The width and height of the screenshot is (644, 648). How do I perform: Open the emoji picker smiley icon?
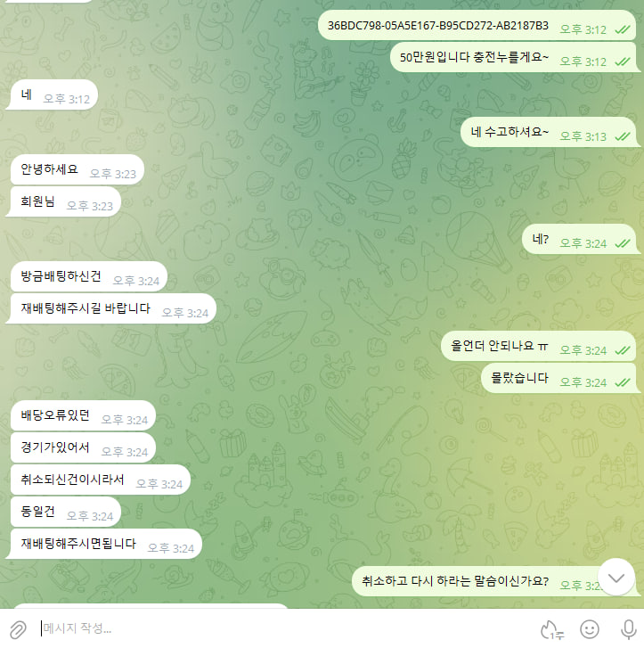590,629
